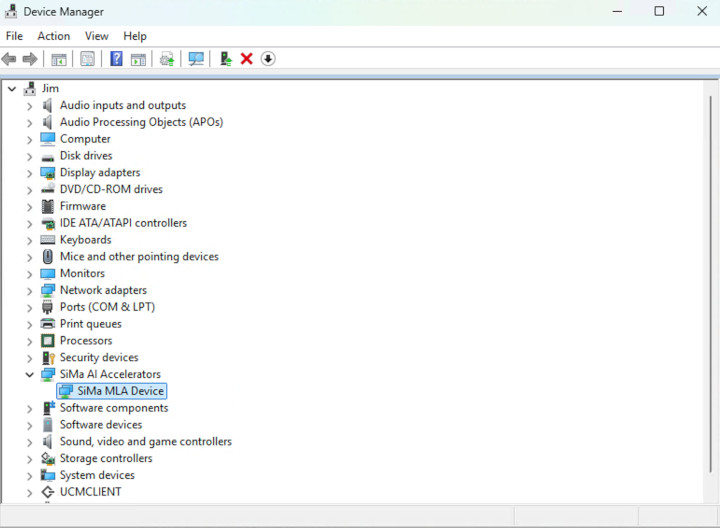Expand the Network adapters category
Viewport: 720px width, 528px height.
point(29,291)
